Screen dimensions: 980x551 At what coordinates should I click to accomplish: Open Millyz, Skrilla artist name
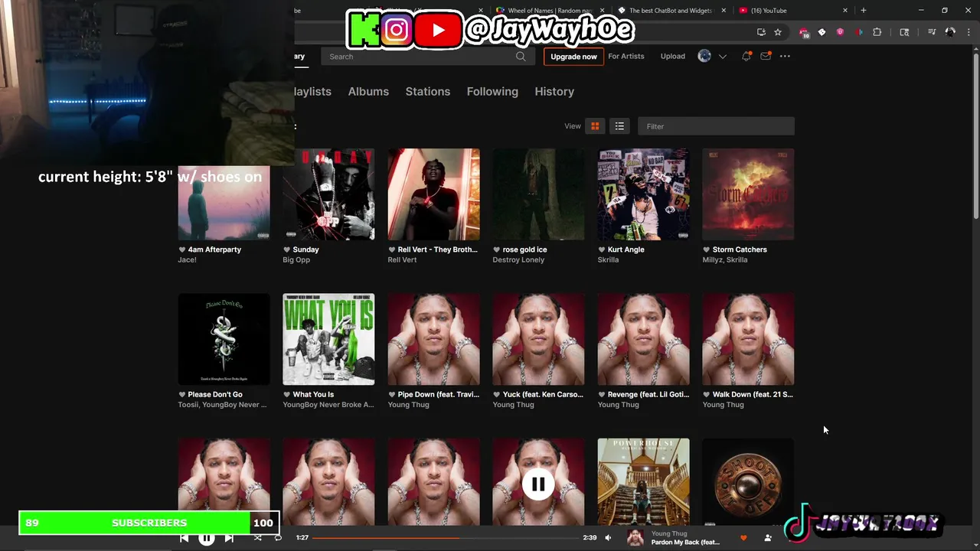(725, 260)
